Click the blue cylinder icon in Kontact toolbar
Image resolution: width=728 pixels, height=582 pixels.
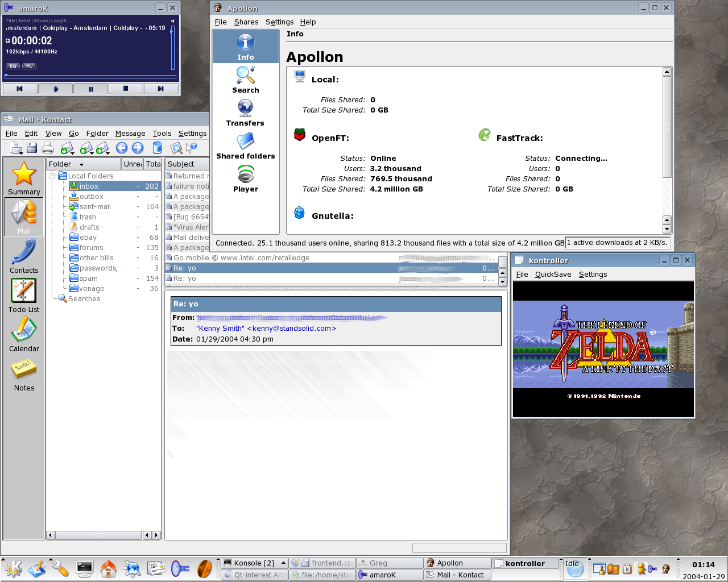pos(157,148)
